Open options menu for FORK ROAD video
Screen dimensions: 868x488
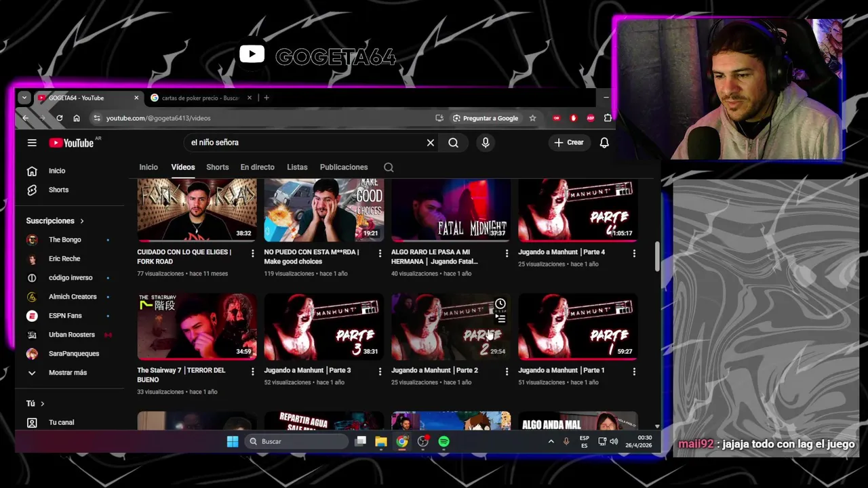tap(253, 253)
